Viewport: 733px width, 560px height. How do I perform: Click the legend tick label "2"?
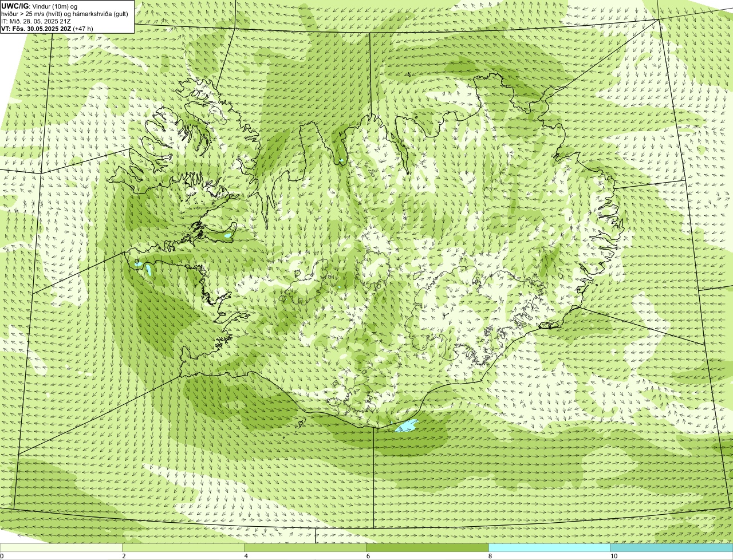tap(124, 556)
